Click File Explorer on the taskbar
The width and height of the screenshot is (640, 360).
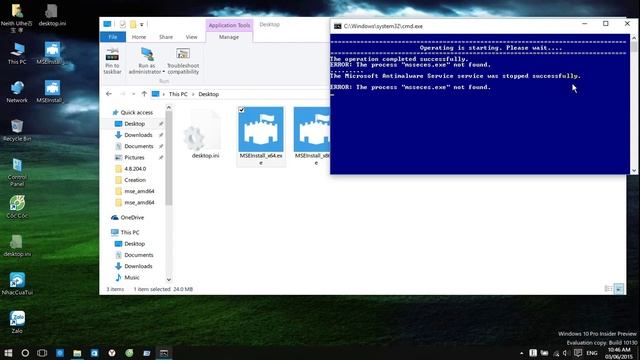coord(77,353)
